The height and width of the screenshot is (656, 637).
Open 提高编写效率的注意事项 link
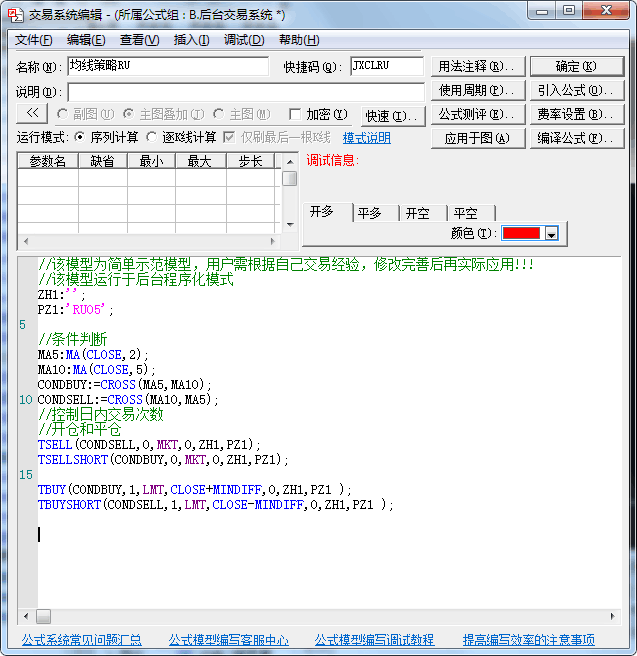click(x=529, y=640)
